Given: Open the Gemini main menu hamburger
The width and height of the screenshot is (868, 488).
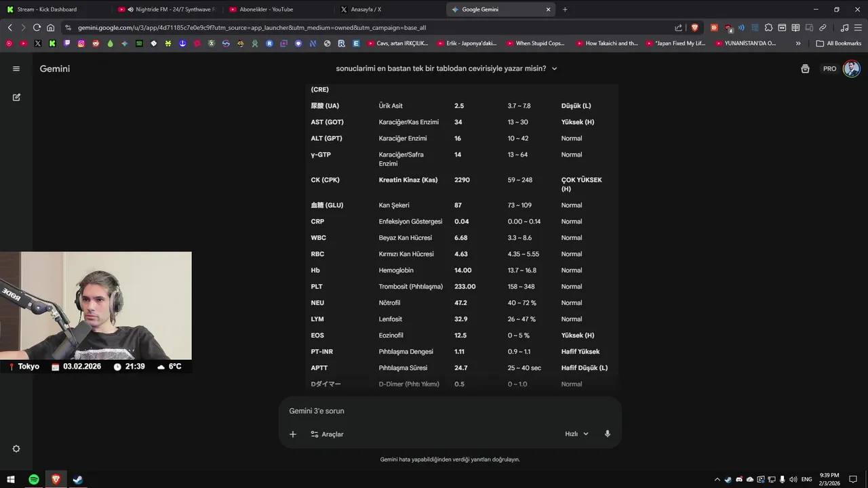Looking at the screenshot, I should (x=16, y=68).
